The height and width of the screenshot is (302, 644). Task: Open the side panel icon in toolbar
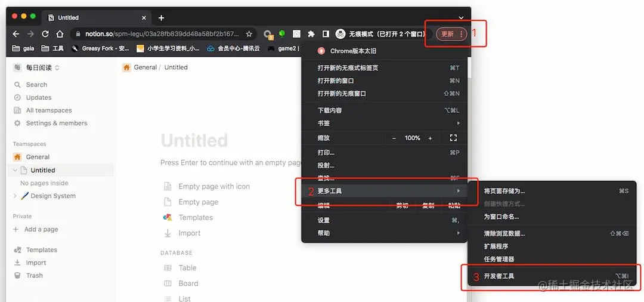point(326,33)
